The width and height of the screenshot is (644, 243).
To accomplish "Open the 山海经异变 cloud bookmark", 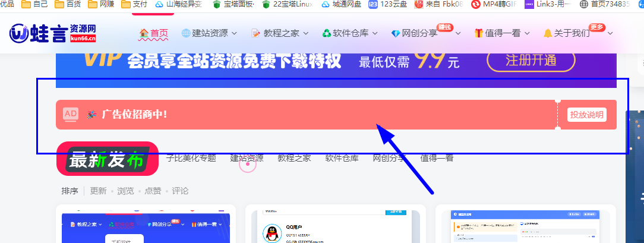I will pos(179,5).
